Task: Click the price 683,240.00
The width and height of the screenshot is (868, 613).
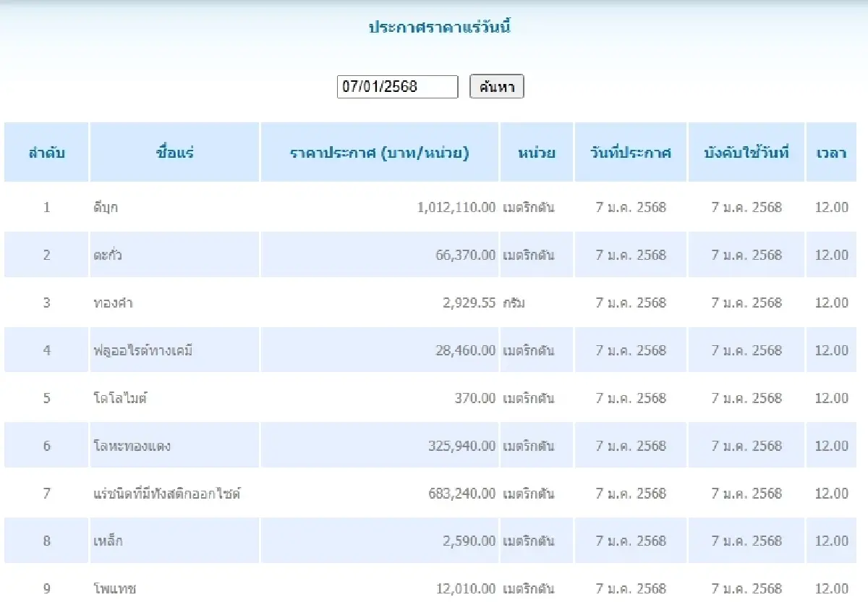Action: click(462, 494)
